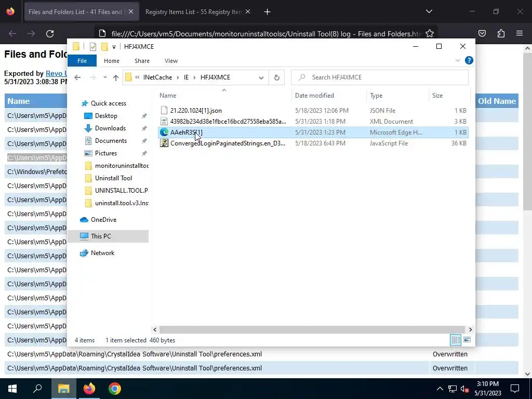Open Firefox application hamburger menu

(520, 34)
